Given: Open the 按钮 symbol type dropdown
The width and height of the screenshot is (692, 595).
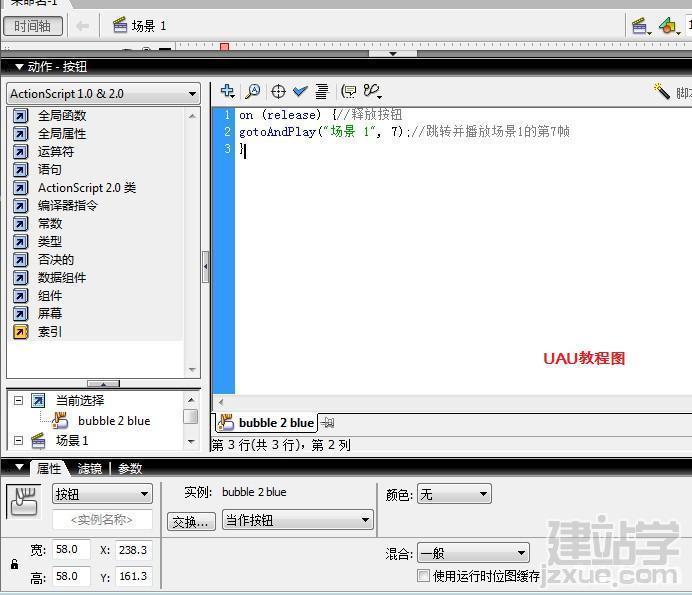Looking at the screenshot, I should pos(102,494).
